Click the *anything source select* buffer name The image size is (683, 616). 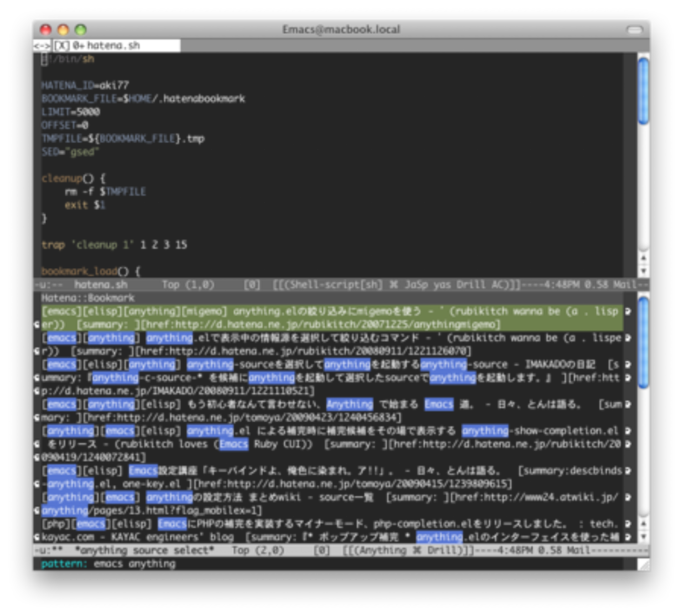pos(144,550)
